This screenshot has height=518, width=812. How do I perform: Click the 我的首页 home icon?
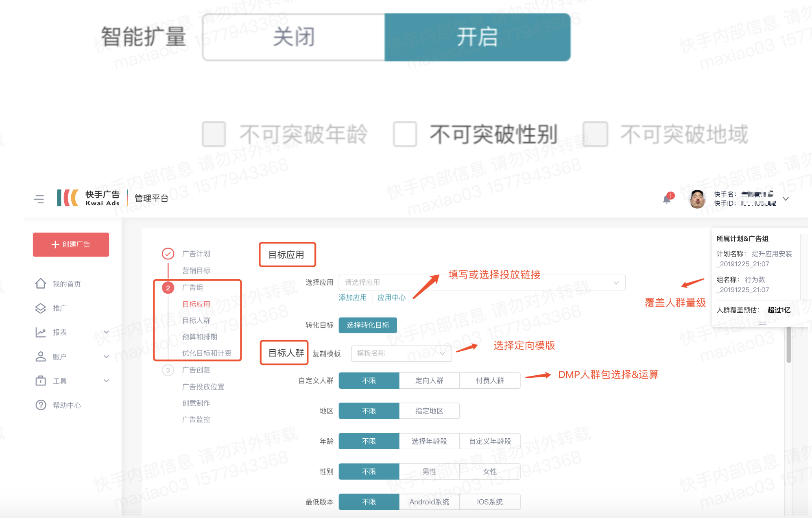41,283
